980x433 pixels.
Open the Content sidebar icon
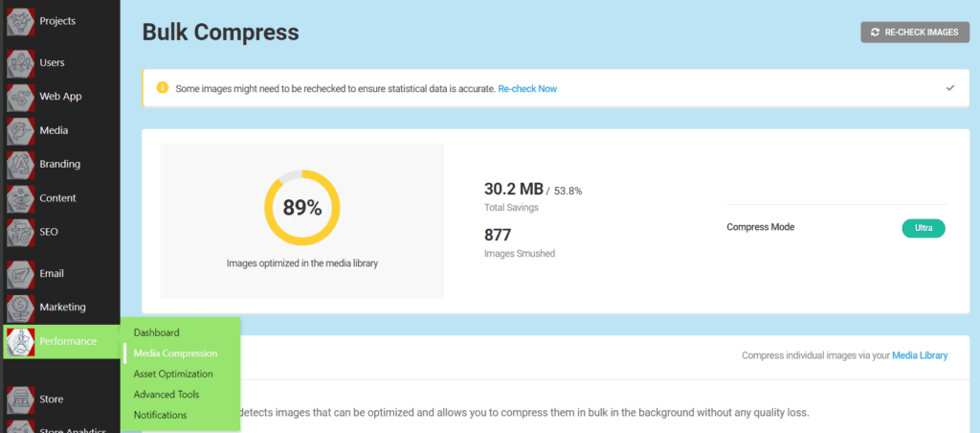click(x=21, y=198)
